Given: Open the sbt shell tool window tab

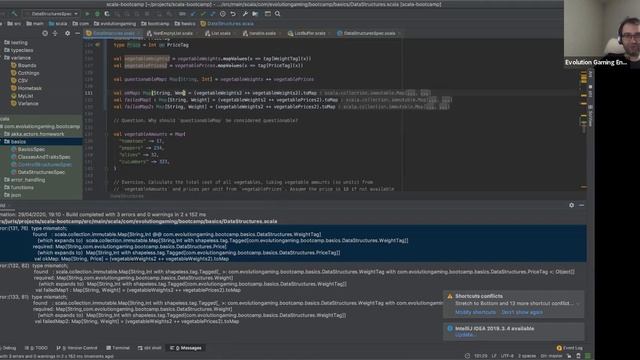Looking at the screenshot, I should coord(150,348).
